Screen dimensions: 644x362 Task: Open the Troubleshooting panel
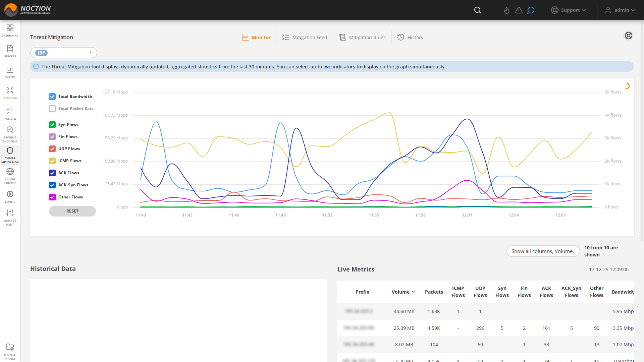pos(10,133)
